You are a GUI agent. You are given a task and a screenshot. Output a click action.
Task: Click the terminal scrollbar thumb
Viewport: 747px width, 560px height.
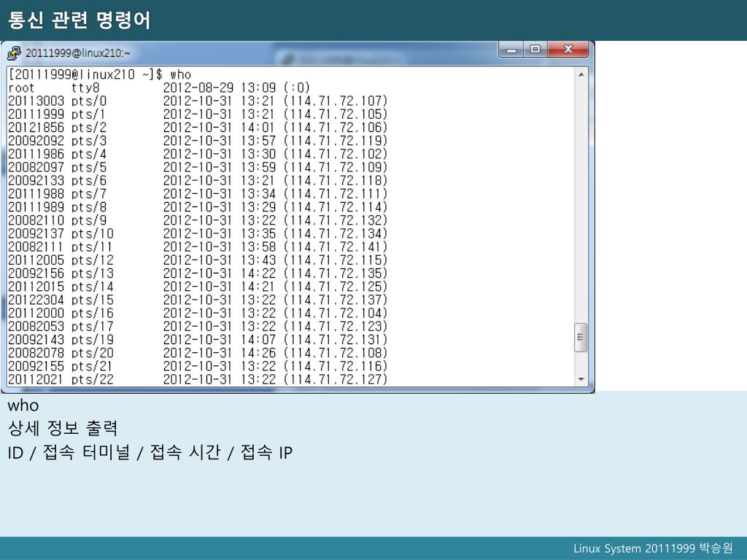coord(581,337)
